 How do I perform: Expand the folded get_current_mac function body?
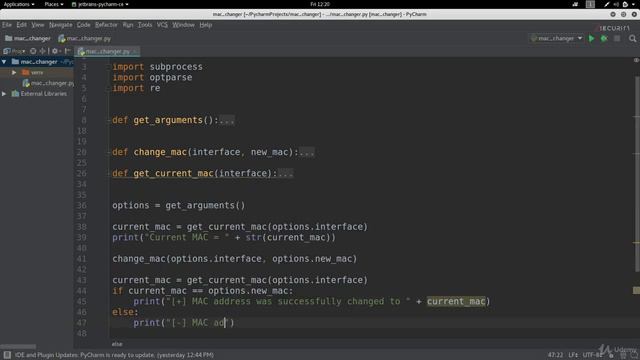285,173
